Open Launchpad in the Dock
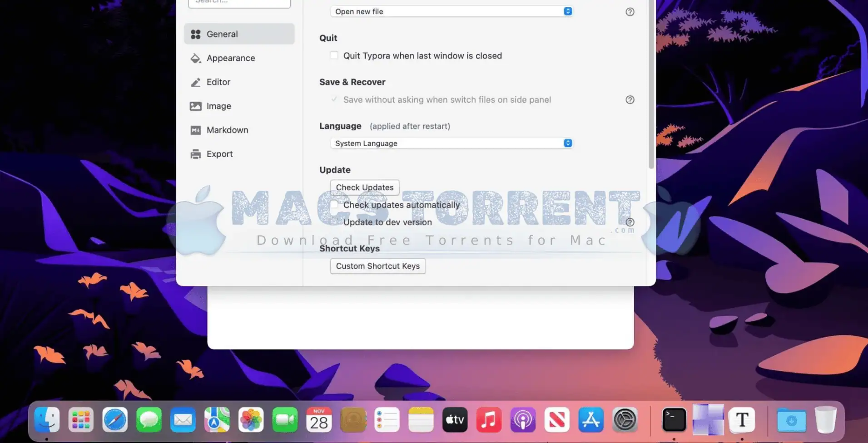The image size is (868, 443). [x=81, y=419]
